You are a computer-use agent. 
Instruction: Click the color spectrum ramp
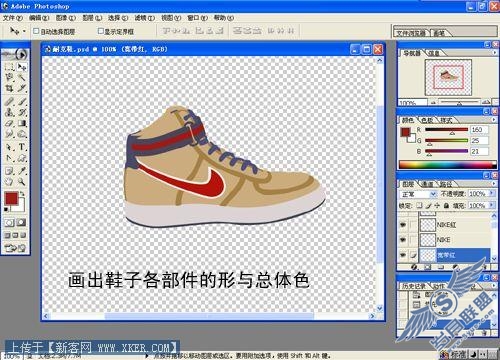448,165
